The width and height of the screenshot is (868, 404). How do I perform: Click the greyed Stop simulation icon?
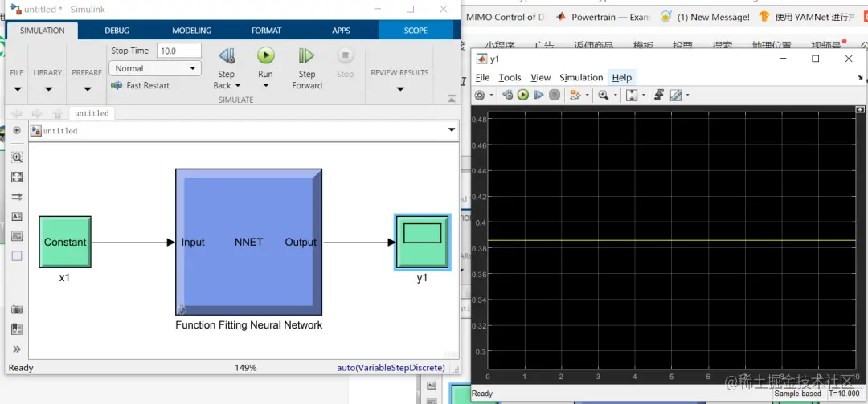point(345,55)
